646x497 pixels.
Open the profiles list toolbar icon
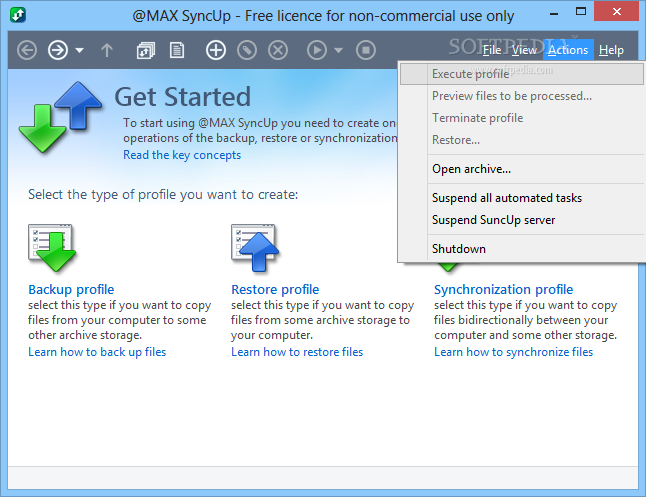click(x=146, y=50)
